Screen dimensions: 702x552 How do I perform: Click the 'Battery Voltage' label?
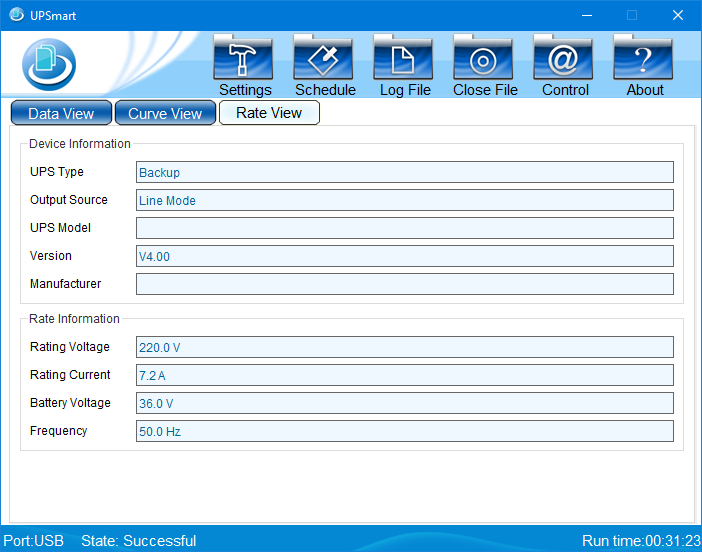(x=70, y=403)
